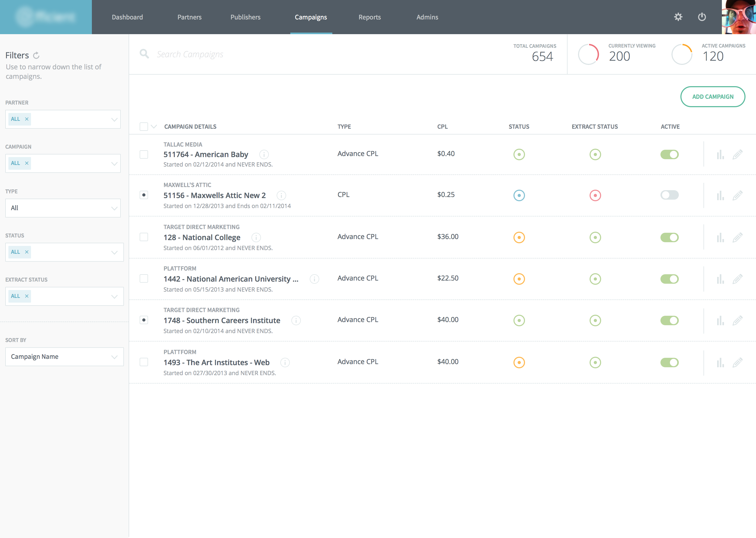756x538 pixels.
Task: Remove ALL tag from Status filter
Action: pyautogui.click(x=27, y=252)
